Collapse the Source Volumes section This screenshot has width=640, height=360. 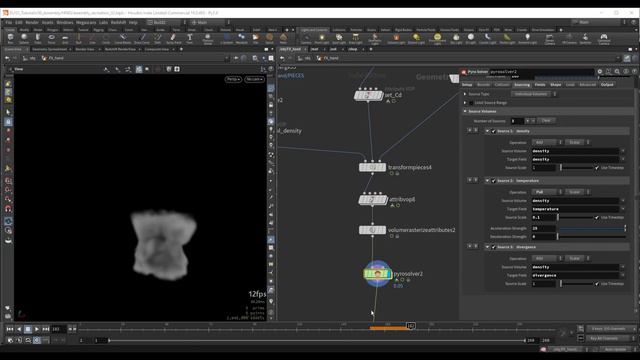tap(465, 111)
